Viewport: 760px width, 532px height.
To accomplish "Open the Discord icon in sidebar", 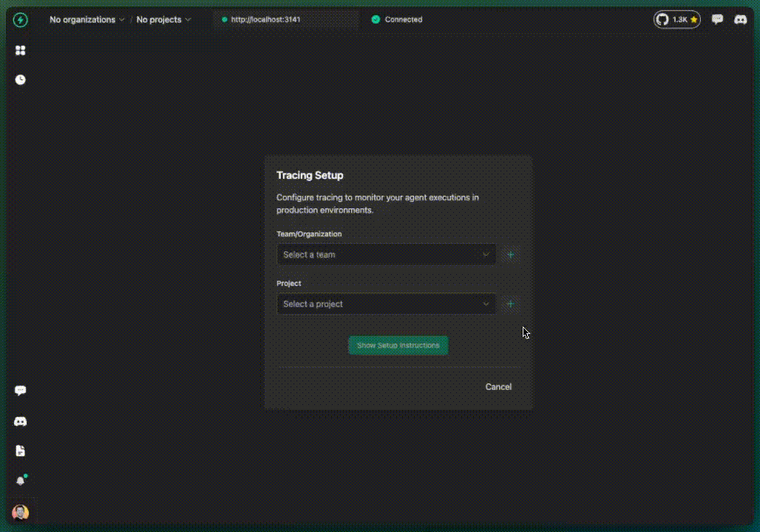I will click(x=21, y=421).
